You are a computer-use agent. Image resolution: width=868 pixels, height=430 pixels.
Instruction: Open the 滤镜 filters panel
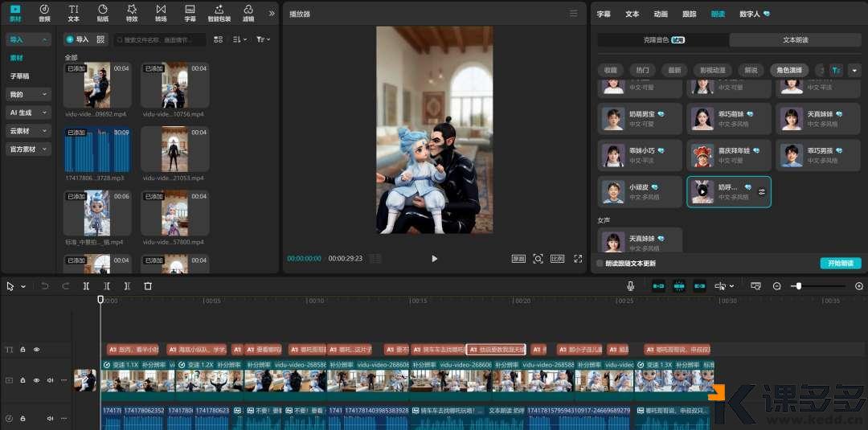[248, 14]
